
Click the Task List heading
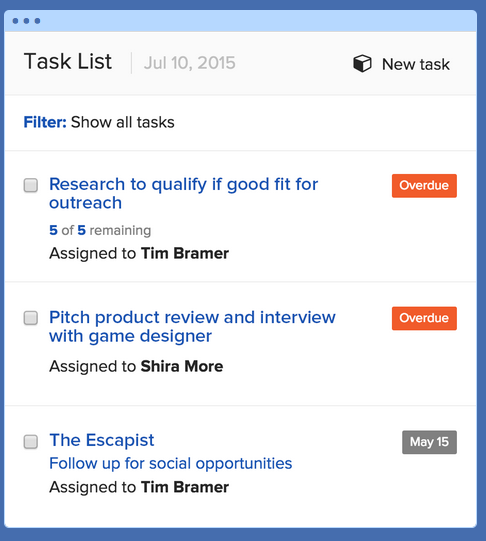click(x=68, y=62)
